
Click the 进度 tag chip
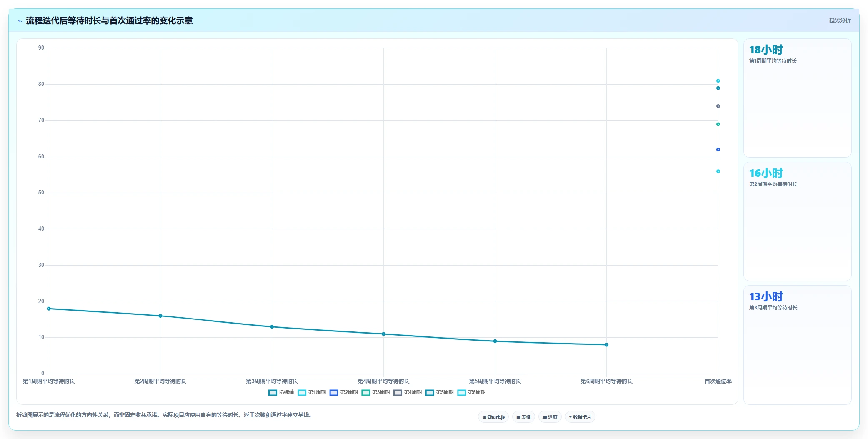[x=550, y=417]
